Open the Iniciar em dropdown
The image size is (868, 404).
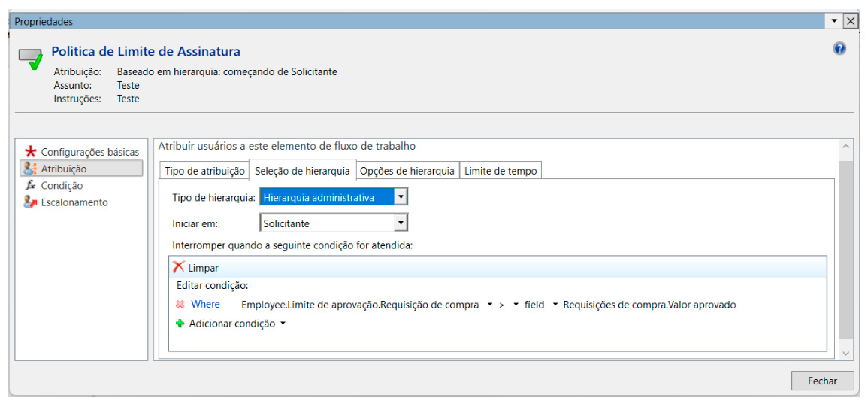tap(401, 223)
